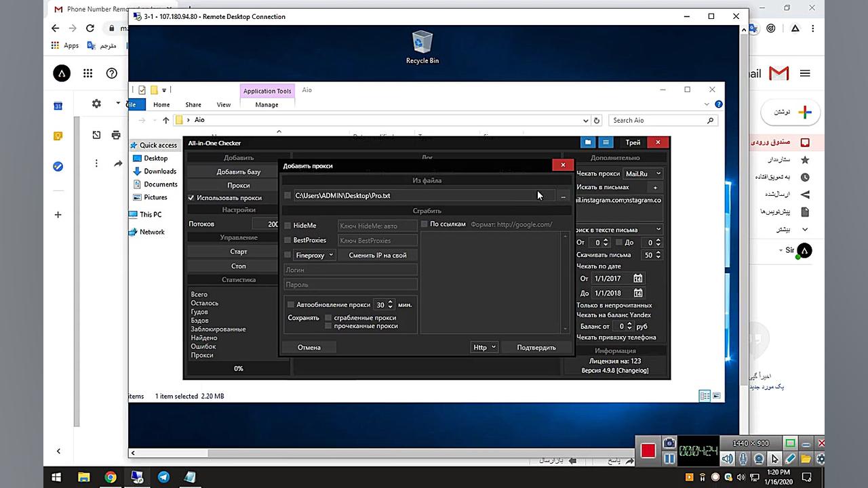The width and height of the screenshot is (868, 488).
Task: Open Gmail help question mark icon
Action: (112, 73)
